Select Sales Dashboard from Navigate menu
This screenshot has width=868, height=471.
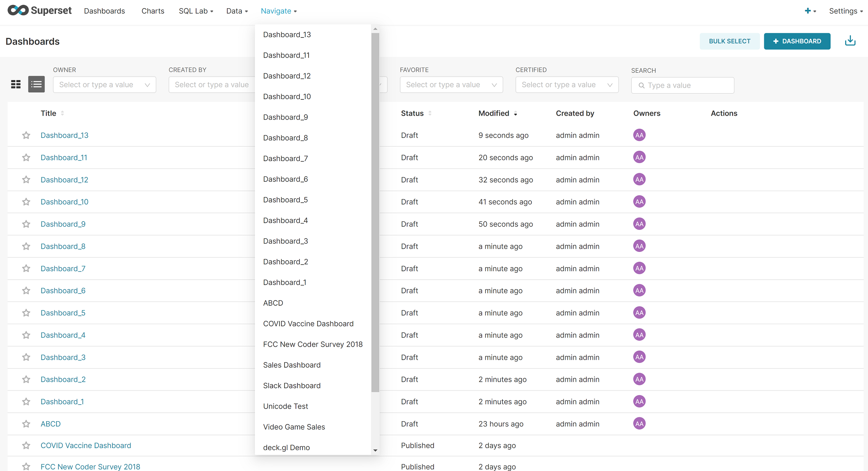pyautogui.click(x=292, y=365)
